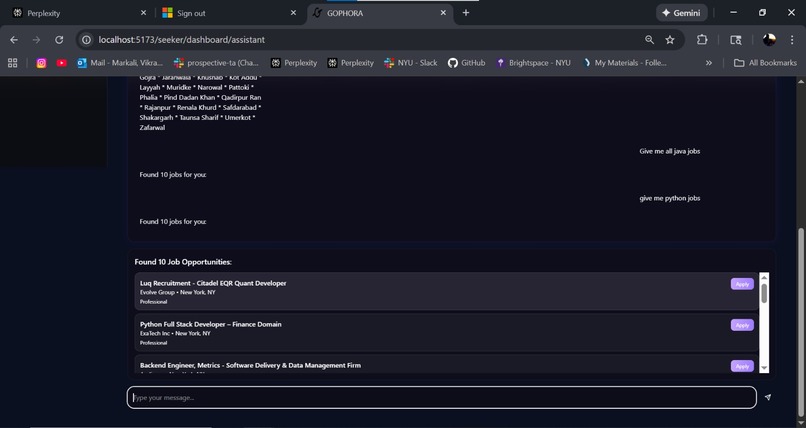Open the first Perplexity bookmark
806x428 pixels.
294,63
